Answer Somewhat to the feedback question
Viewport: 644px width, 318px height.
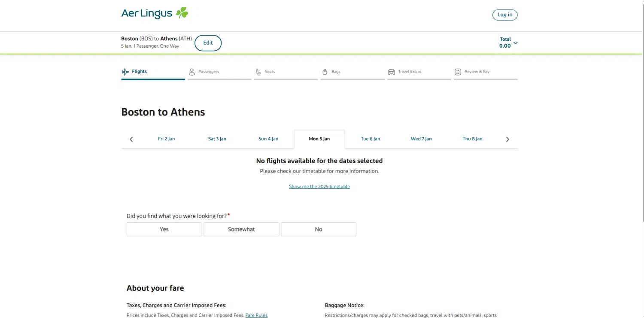241,229
